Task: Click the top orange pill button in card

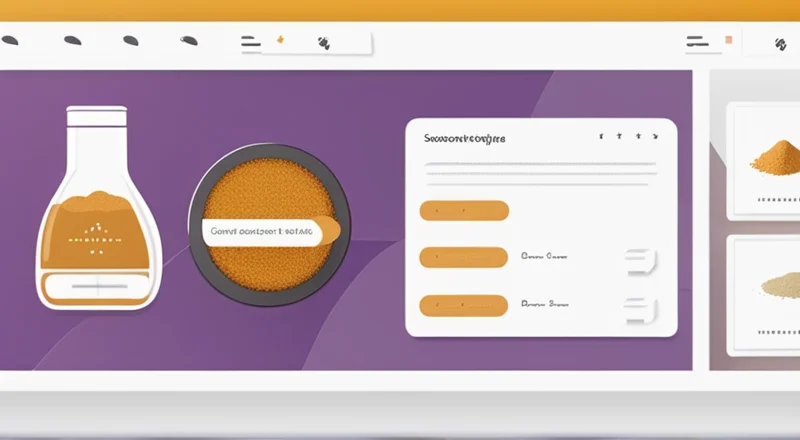Action: point(464,211)
